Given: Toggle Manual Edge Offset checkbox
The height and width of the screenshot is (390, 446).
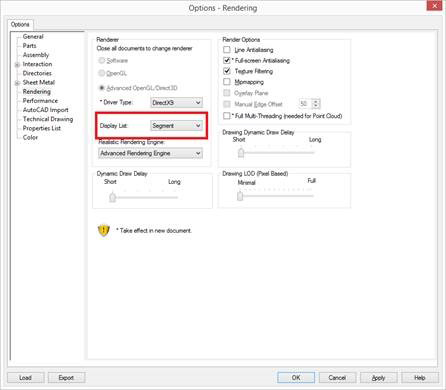Looking at the screenshot, I should (227, 104).
